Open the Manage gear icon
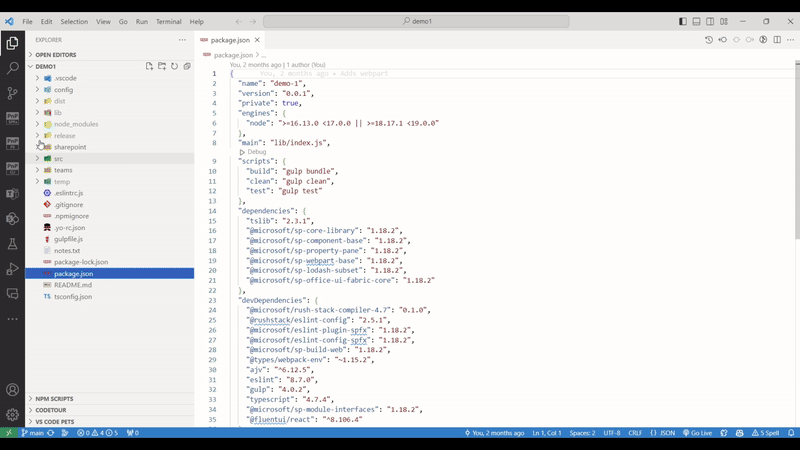Screen dimensions: 800x450 click(12, 415)
